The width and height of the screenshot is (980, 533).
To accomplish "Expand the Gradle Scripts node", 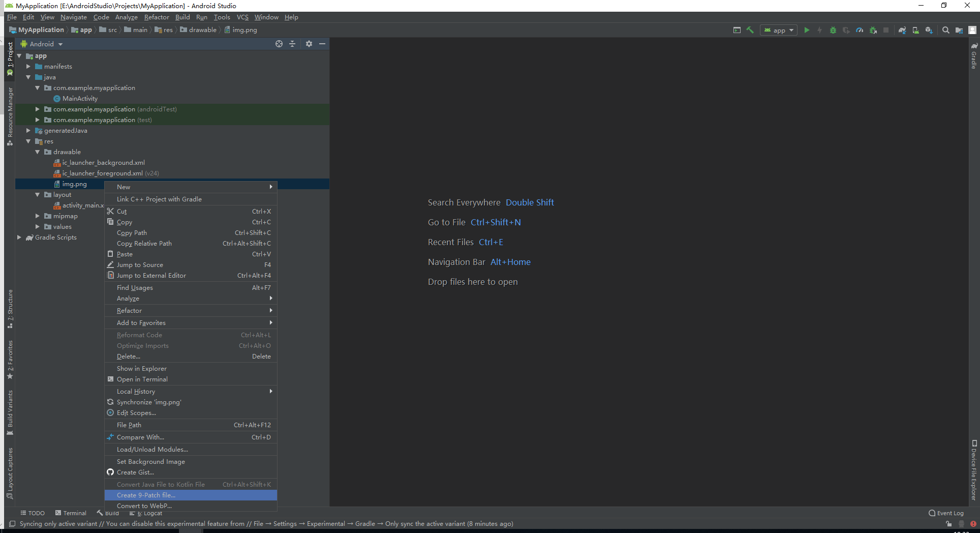I will (19, 237).
